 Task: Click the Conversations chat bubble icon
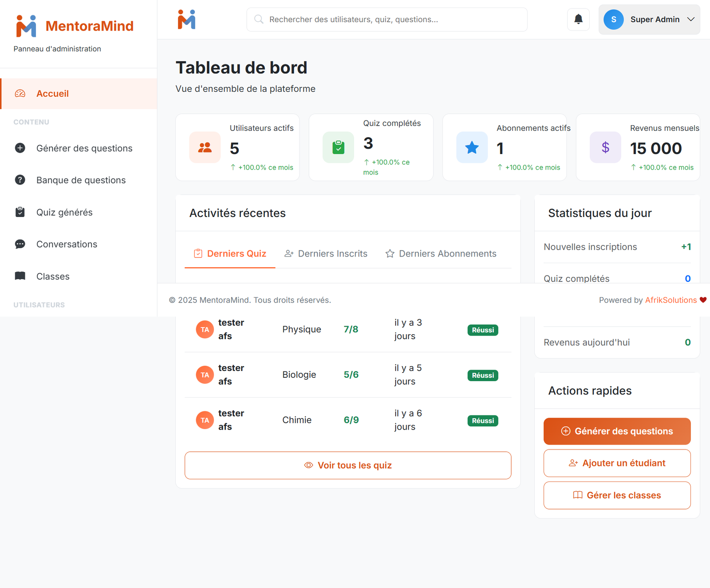[20, 244]
